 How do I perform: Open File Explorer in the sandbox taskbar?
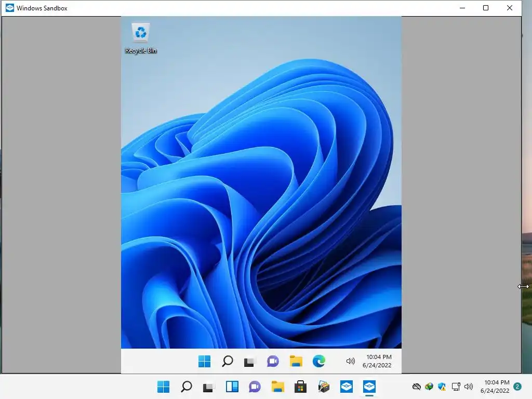pyautogui.click(x=296, y=362)
